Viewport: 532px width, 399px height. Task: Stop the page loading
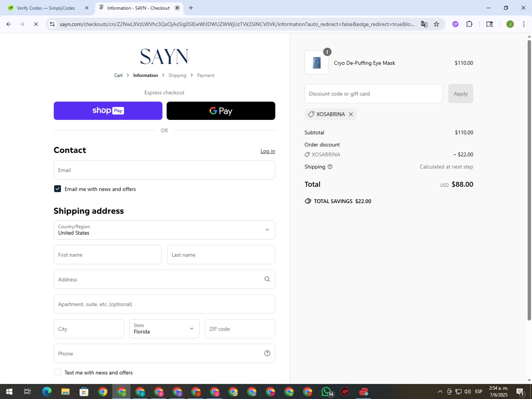(x=36, y=24)
